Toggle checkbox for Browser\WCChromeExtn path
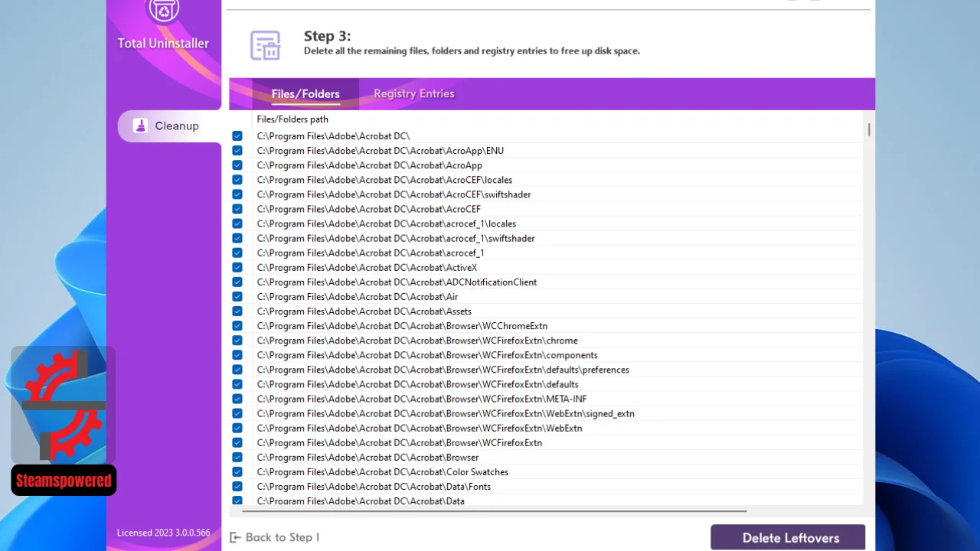Screen dimensions: 980x551 [x=237, y=326]
